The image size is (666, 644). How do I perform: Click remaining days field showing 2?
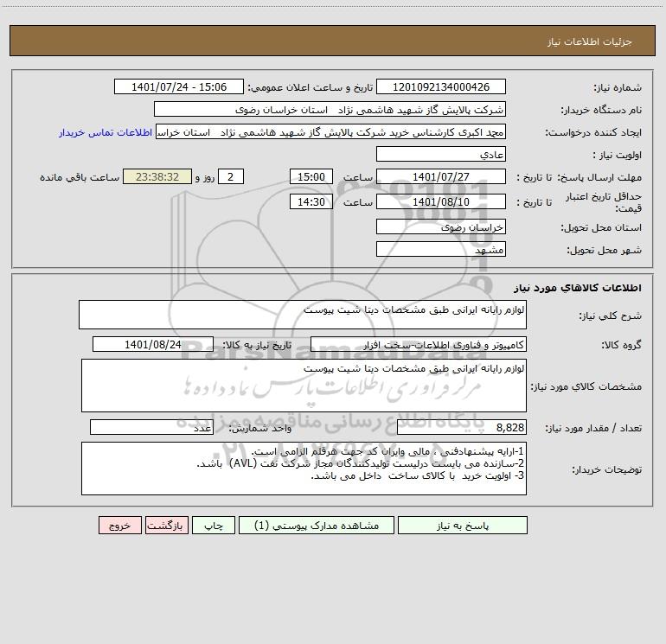click(231, 176)
